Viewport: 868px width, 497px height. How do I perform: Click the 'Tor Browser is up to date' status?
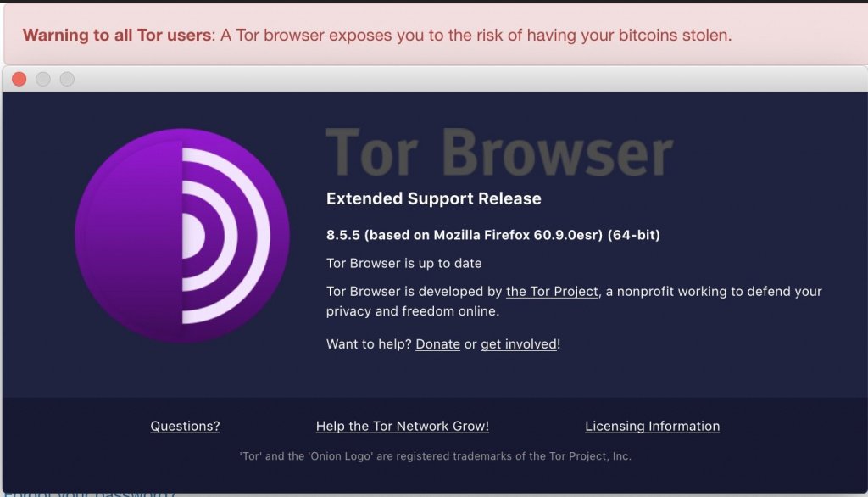[403, 263]
